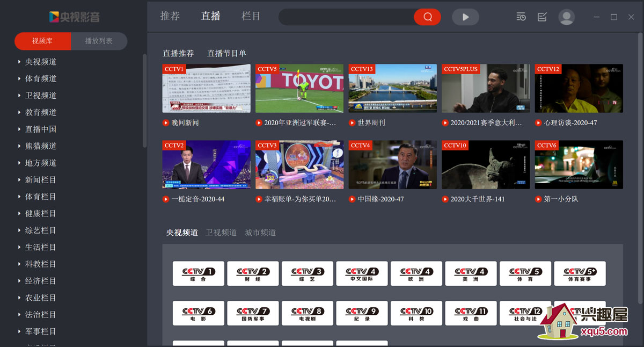Click the 央视影音 logo
The image size is (644, 347).
[74, 17]
